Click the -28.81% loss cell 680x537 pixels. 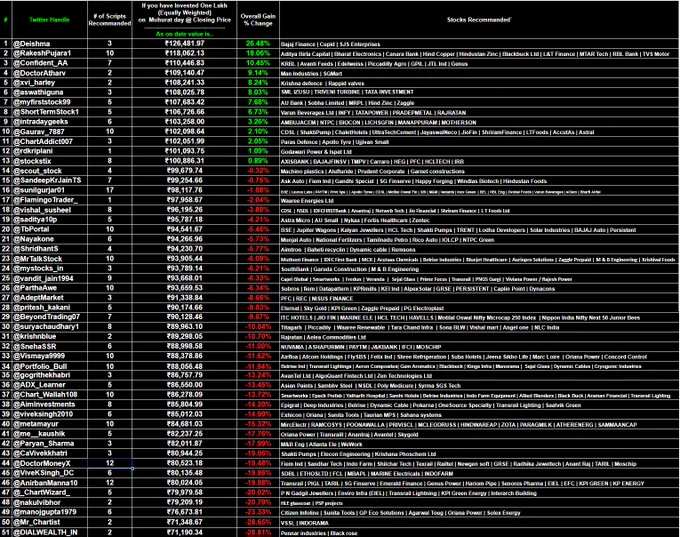[x=258, y=532]
